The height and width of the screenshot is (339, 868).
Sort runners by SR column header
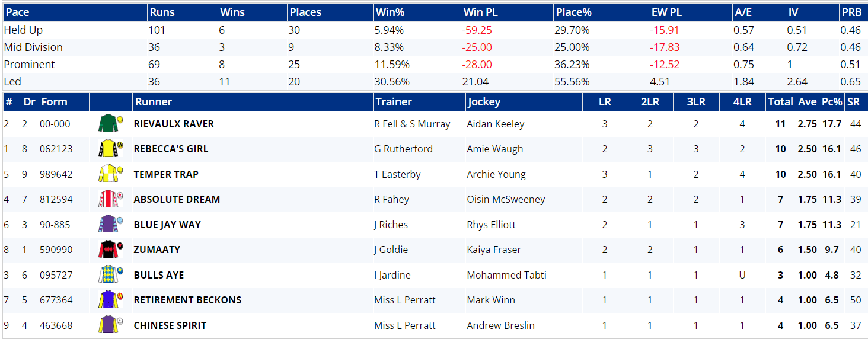point(853,102)
